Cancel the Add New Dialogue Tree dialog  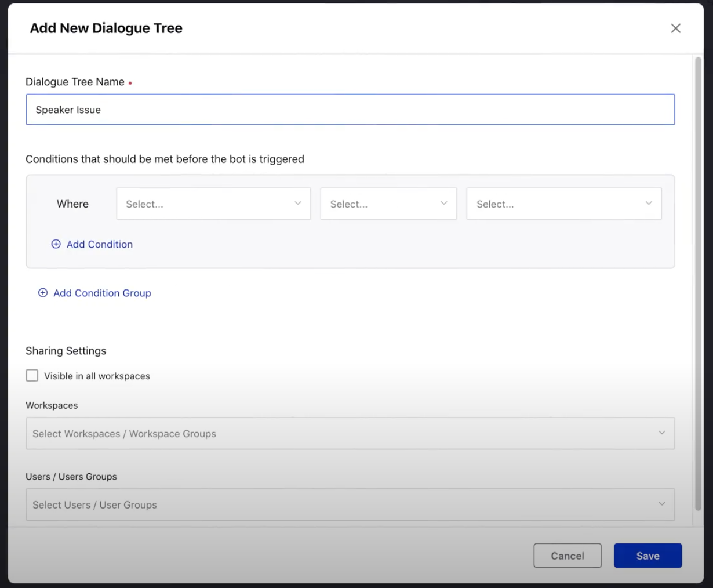567,555
